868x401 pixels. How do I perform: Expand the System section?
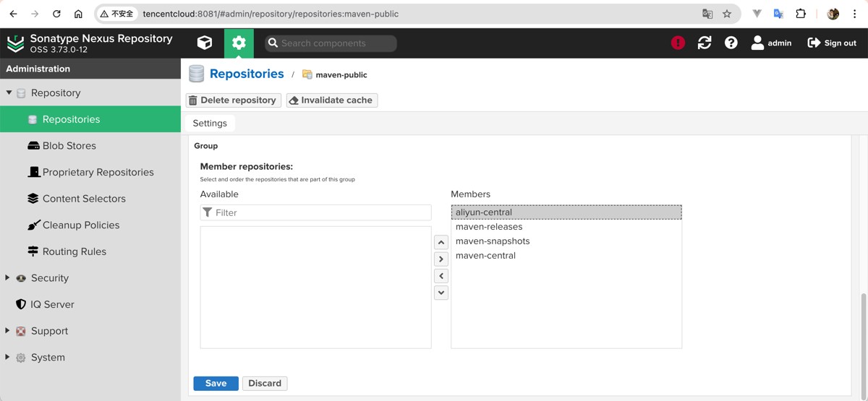click(8, 358)
